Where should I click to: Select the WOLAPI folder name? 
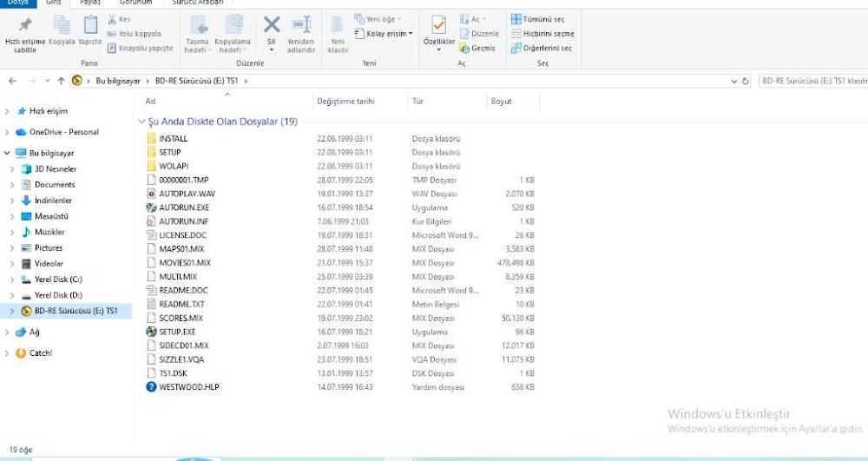(x=174, y=166)
